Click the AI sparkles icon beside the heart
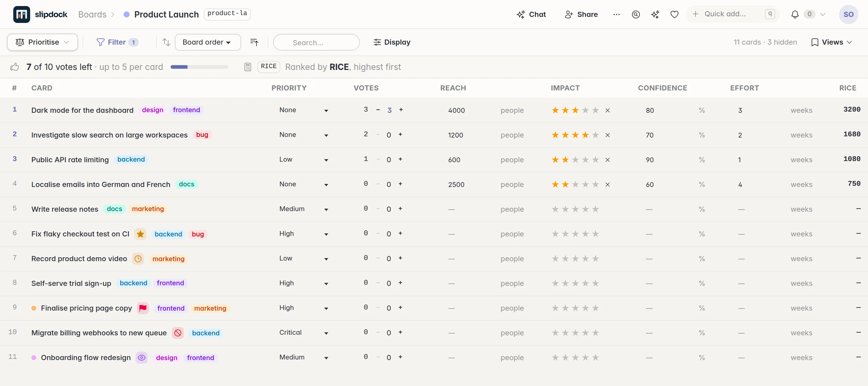Viewport: 868px width, 386px height. pyautogui.click(x=655, y=14)
